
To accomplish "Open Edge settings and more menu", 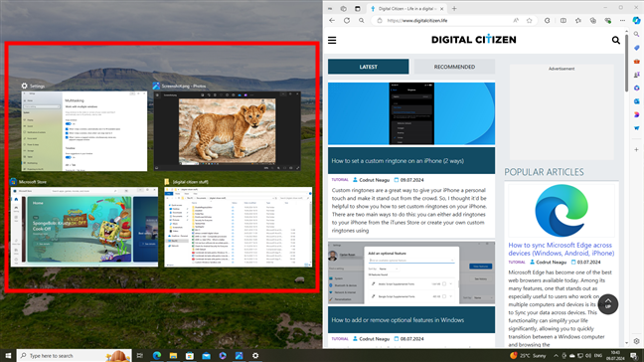I will (x=623, y=21).
